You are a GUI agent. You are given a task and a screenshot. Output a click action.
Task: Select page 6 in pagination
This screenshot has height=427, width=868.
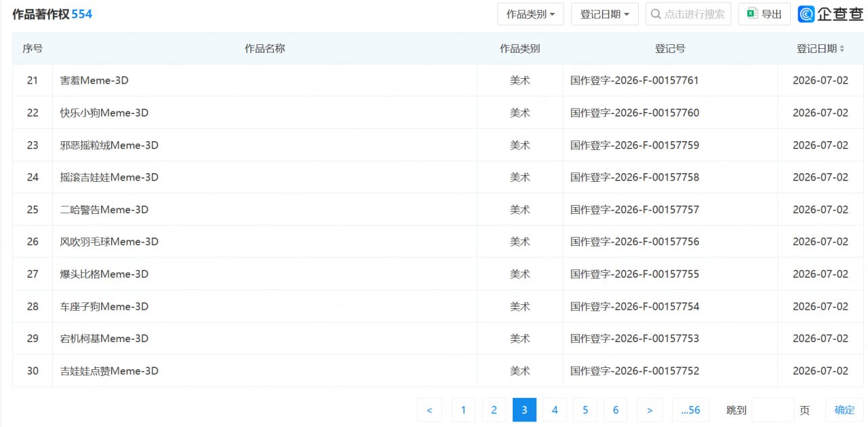point(616,410)
